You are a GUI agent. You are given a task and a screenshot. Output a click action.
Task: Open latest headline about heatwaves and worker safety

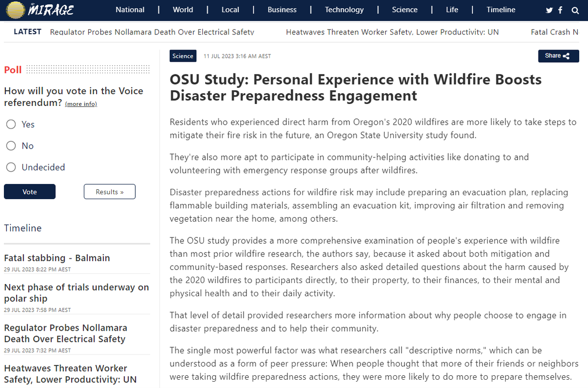pos(392,32)
